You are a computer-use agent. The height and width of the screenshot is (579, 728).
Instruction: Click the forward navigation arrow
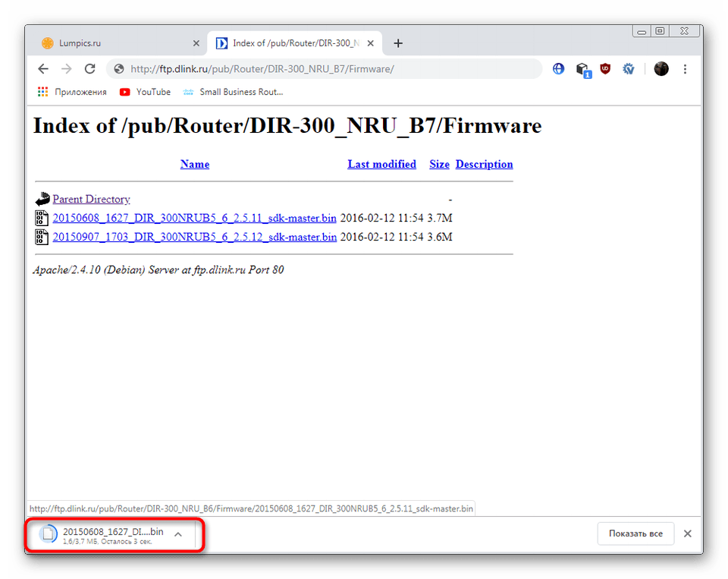click(67, 69)
